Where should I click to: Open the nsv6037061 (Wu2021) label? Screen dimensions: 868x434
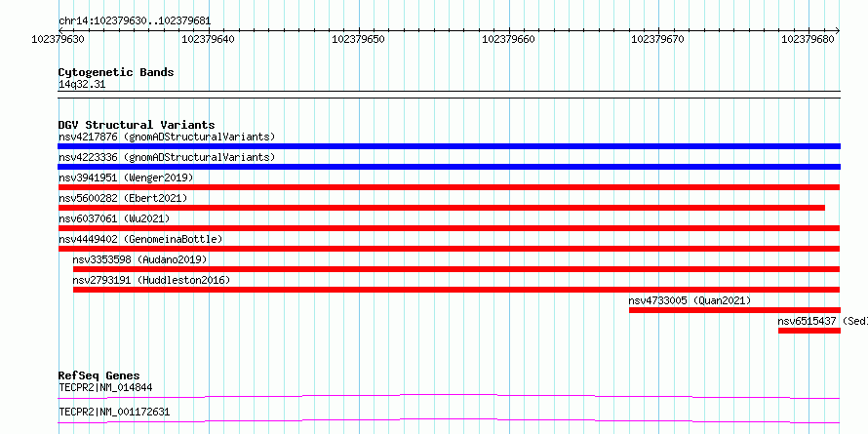point(114,218)
